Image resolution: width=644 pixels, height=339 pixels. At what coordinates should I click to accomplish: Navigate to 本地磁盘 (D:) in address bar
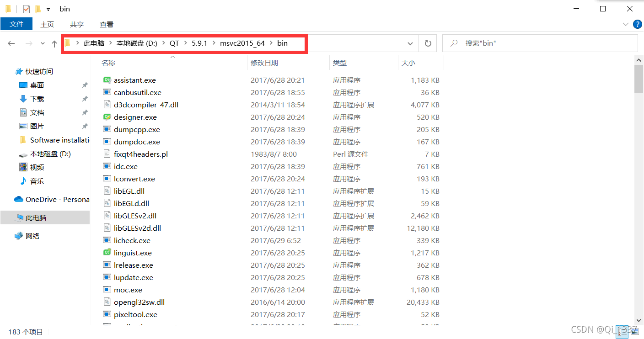pos(137,43)
